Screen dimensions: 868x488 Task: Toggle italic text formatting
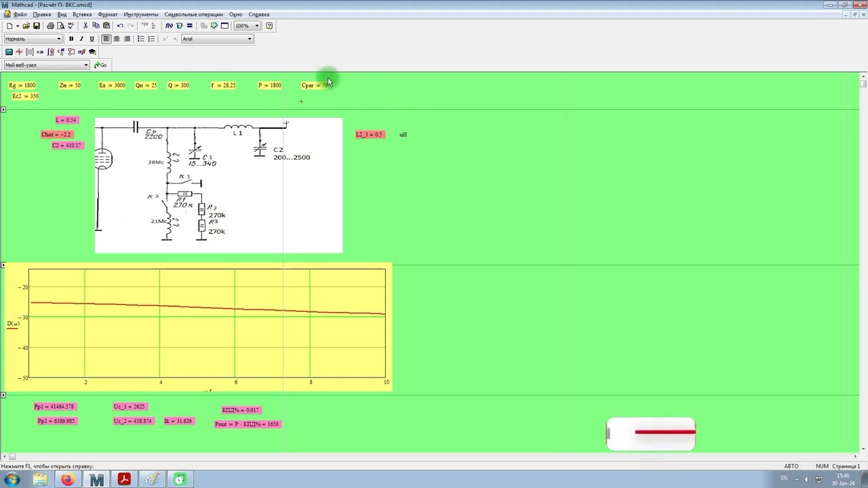81,39
